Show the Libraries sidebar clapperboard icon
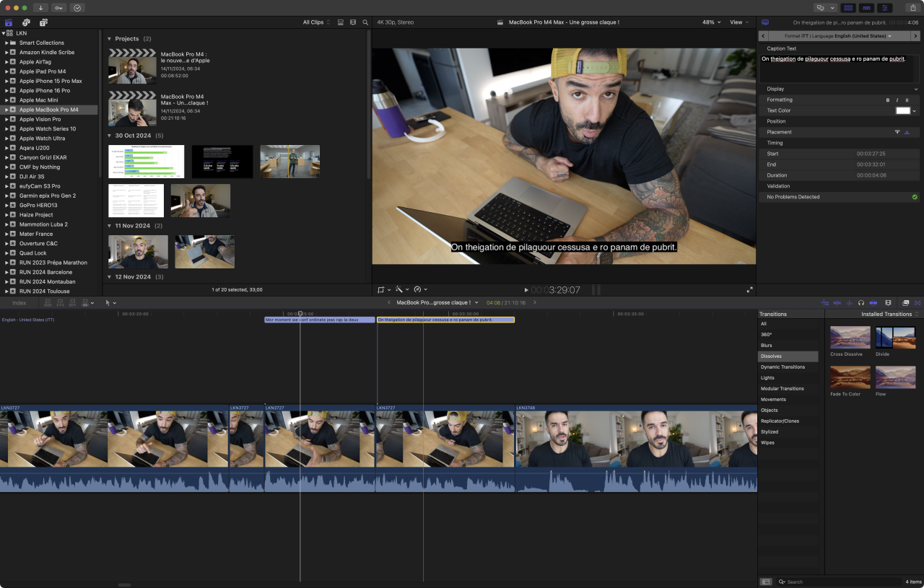The image size is (924, 588). pos(9,22)
